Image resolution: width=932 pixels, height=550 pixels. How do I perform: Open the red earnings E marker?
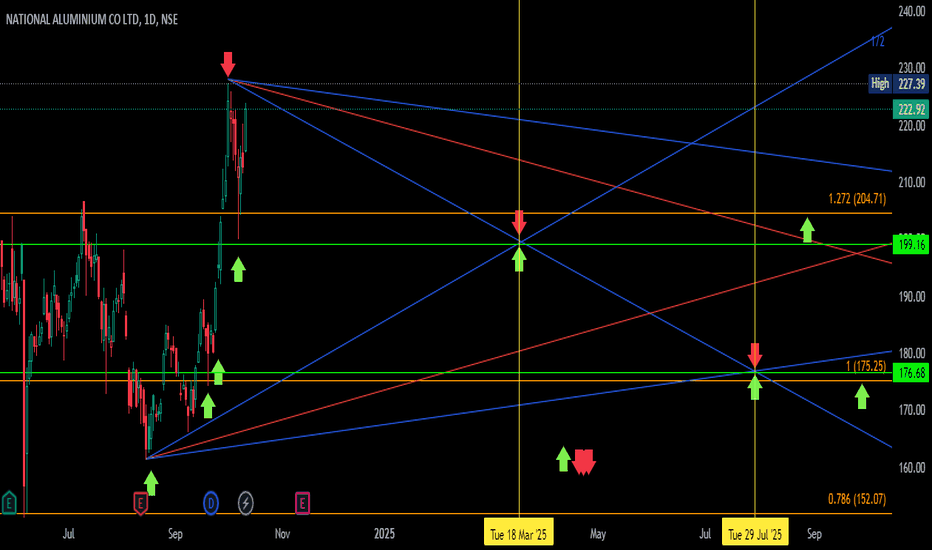[140, 503]
